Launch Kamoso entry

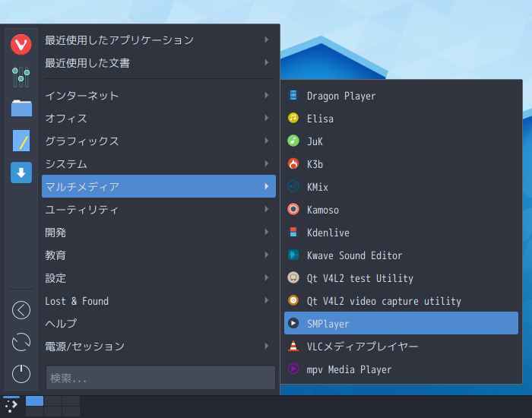click(x=401, y=209)
